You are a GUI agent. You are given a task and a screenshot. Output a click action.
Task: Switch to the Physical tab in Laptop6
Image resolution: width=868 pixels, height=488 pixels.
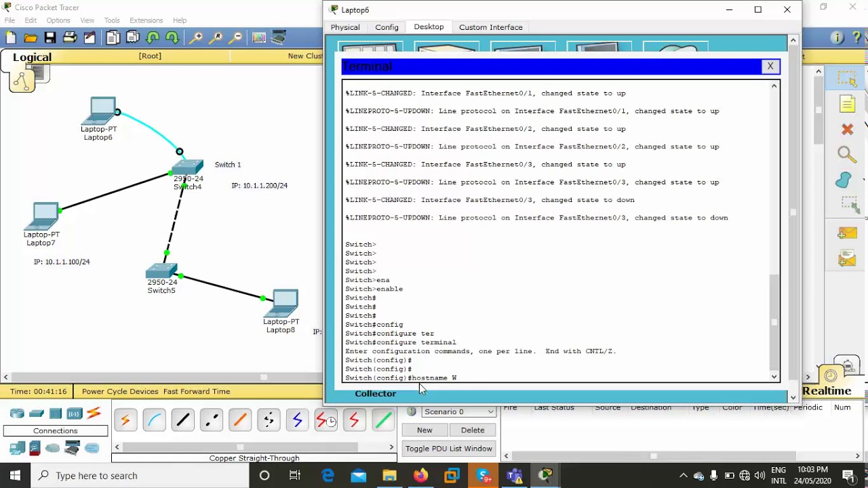click(x=345, y=27)
